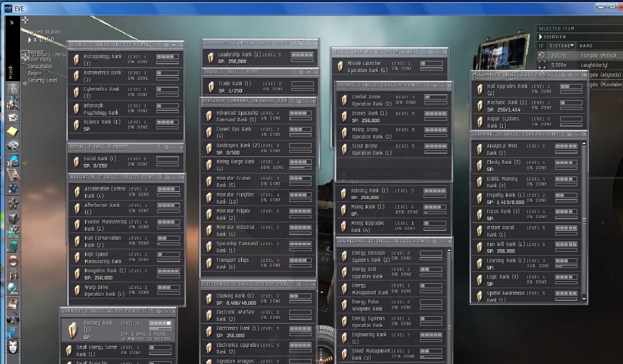The height and width of the screenshot is (364, 623).
Task: Toggle the round pin button on the Trade window
Action: point(301,71)
